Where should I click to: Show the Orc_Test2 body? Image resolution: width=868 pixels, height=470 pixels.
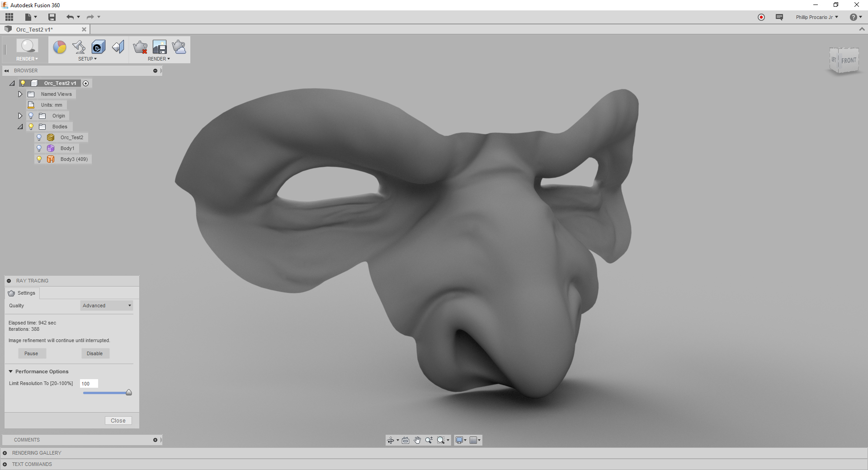click(39, 137)
